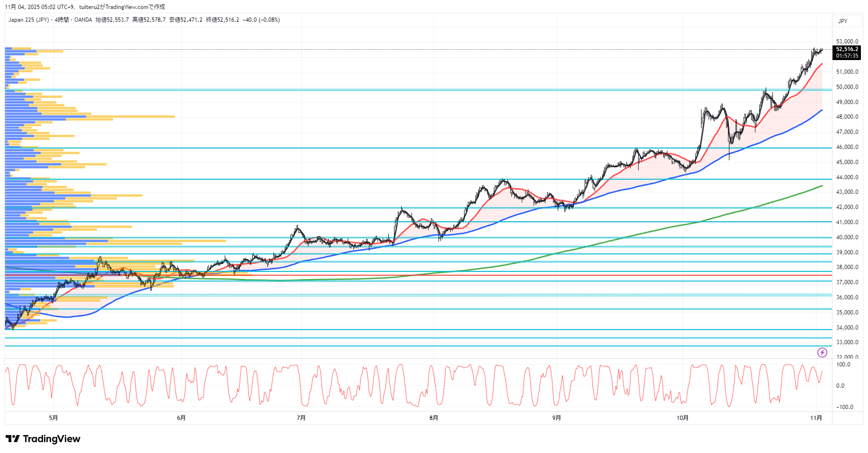
Task: Click the oscillator 0.0 scale label
Action: [x=840, y=386]
